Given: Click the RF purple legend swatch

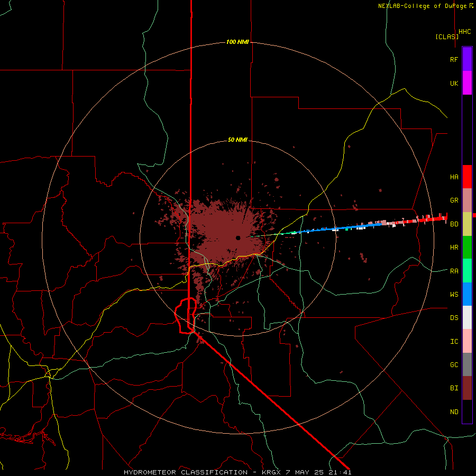Looking at the screenshot, I should coord(467,59).
